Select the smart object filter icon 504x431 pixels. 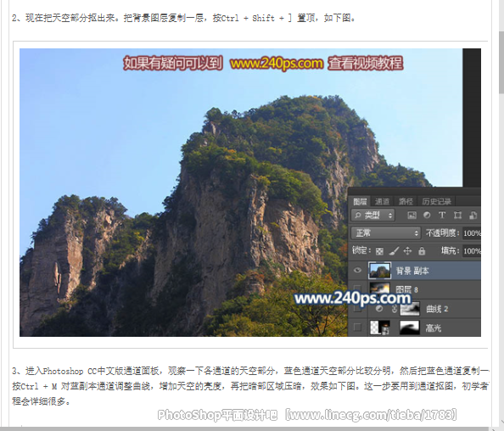[x=473, y=215]
